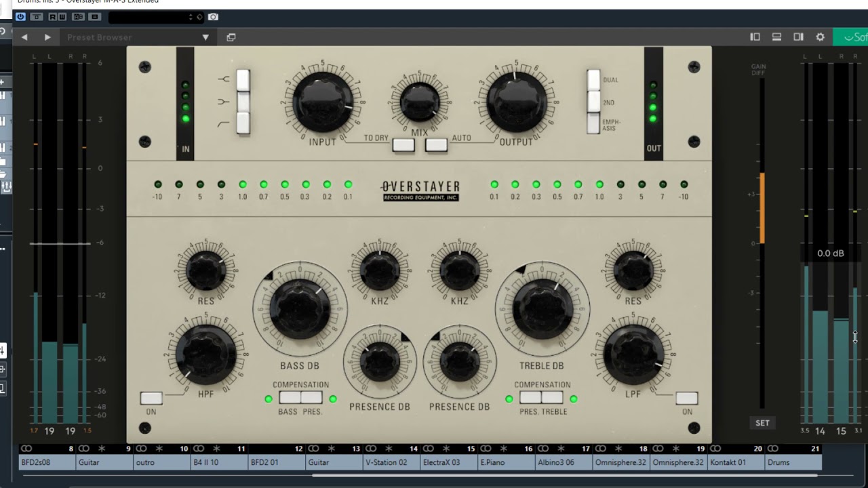
Task: Go to previous preset arrow
Action: coord(24,37)
